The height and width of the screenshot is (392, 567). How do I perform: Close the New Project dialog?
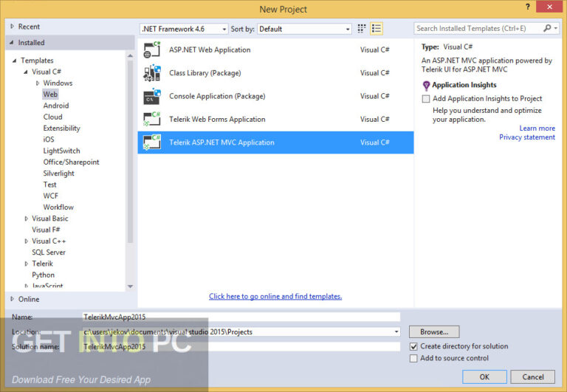pos(549,7)
